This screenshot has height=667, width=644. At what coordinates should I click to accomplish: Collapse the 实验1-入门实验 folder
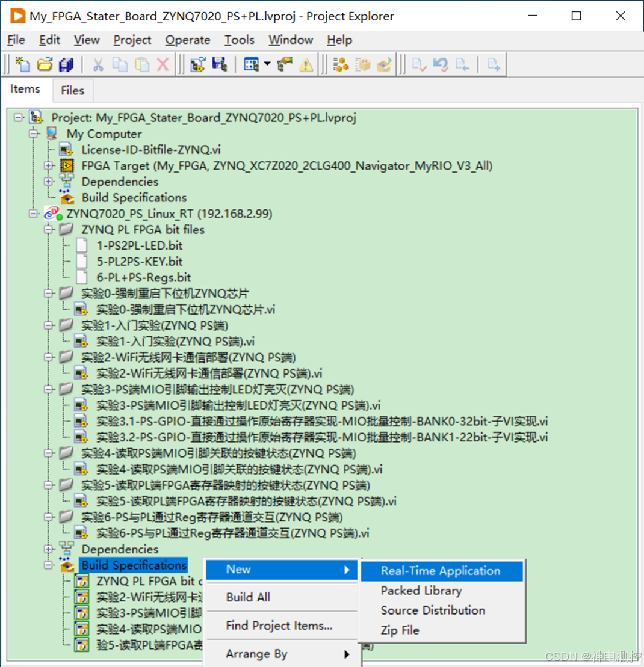(49, 325)
